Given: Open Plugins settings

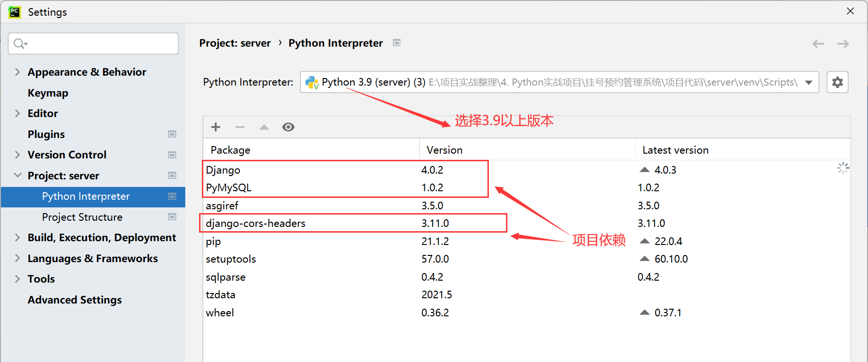Looking at the screenshot, I should tap(46, 134).
